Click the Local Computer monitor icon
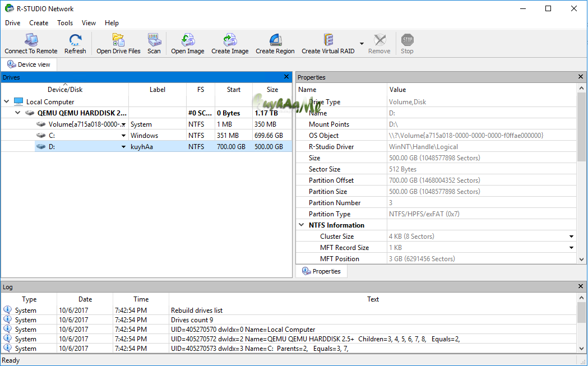Viewport: 588px width, 366px height. click(x=18, y=101)
